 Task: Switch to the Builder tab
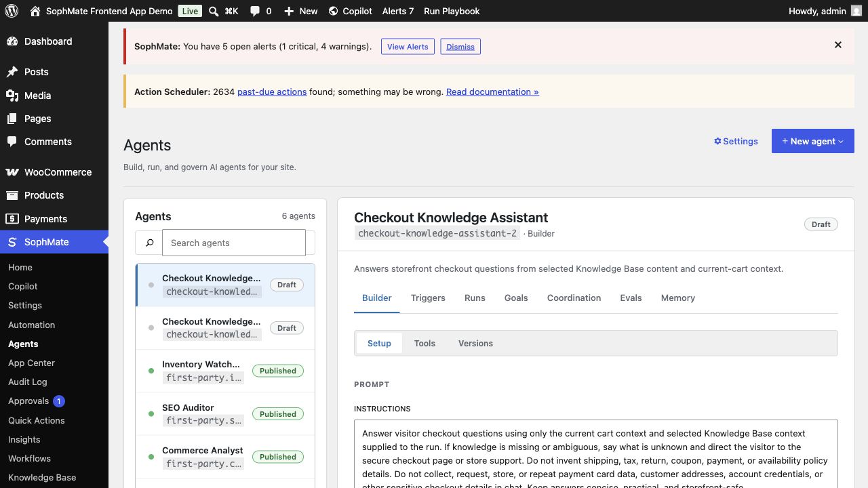click(x=377, y=298)
